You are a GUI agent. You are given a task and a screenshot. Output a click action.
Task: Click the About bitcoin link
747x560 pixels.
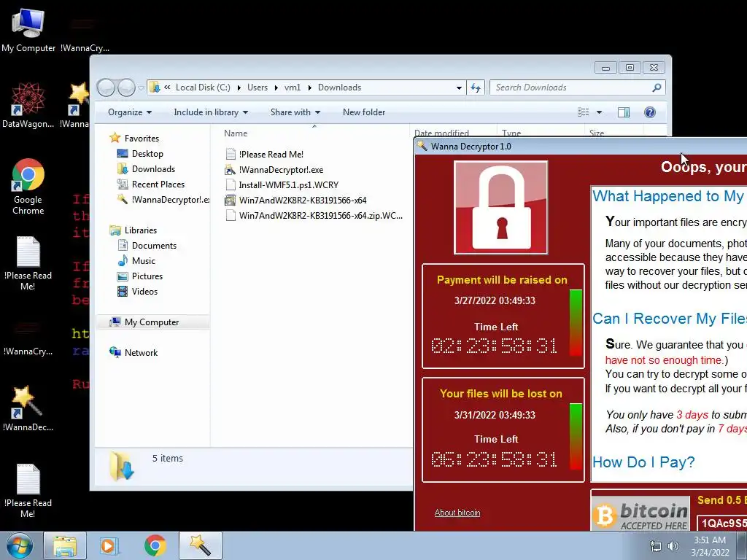tap(457, 513)
